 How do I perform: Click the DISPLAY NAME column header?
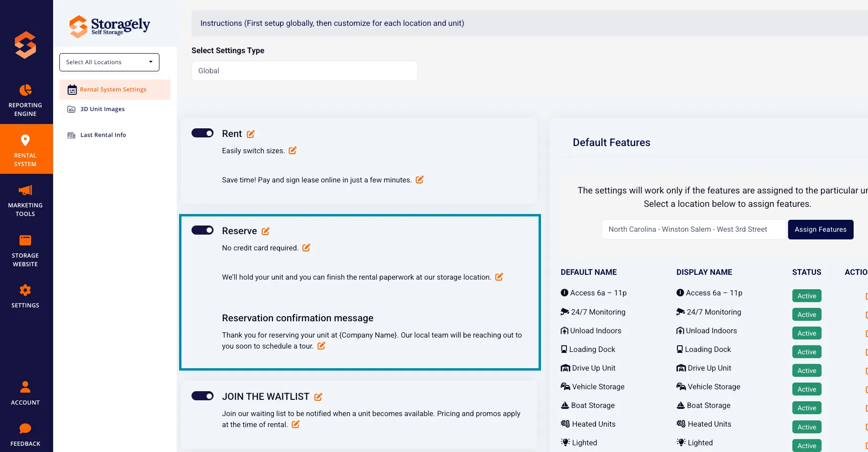704,272
